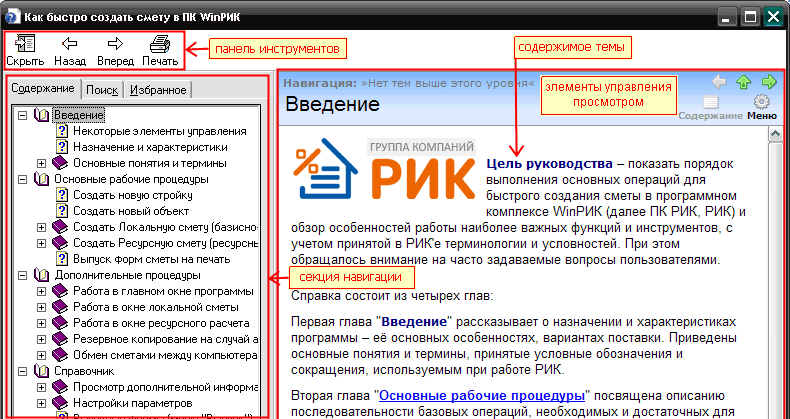
Task: Click the green up arrow navigation icon
Action: [744, 82]
